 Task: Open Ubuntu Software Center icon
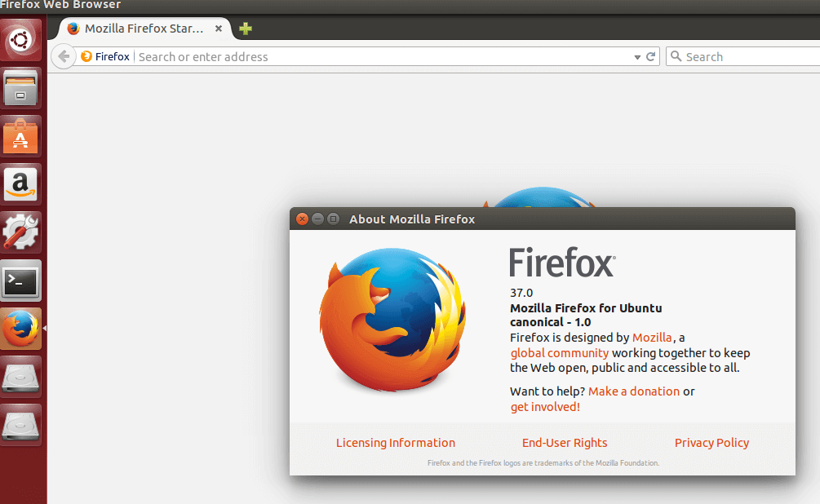point(21,136)
